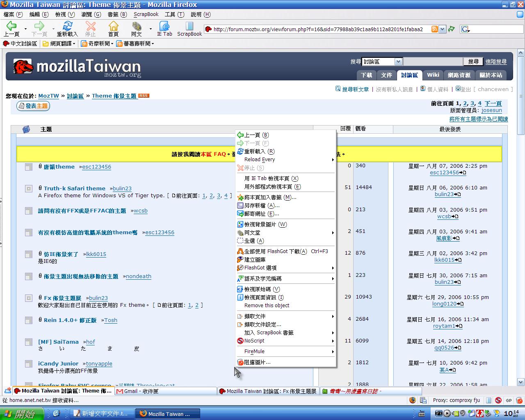Click the address bar URL field

click(322, 29)
